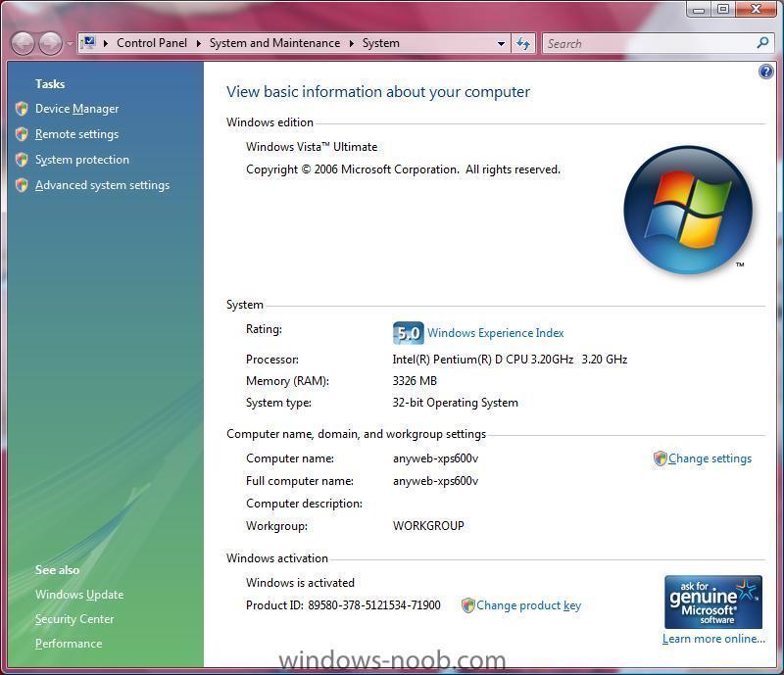Image resolution: width=784 pixels, height=675 pixels.
Task: Select System and Maintenance breadcrumb
Action: click(274, 43)
